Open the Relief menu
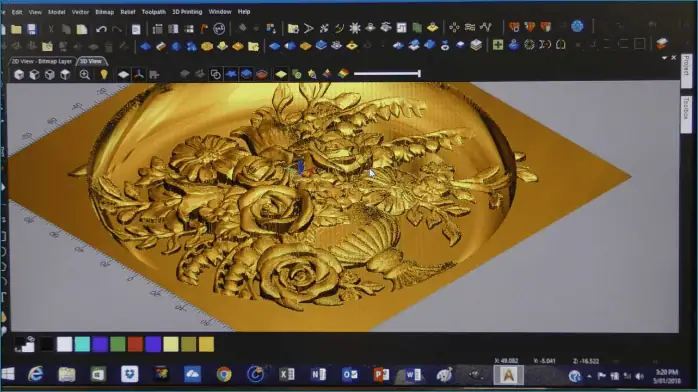Viewport: 698px width, 392px height. [x=128, y=12]
